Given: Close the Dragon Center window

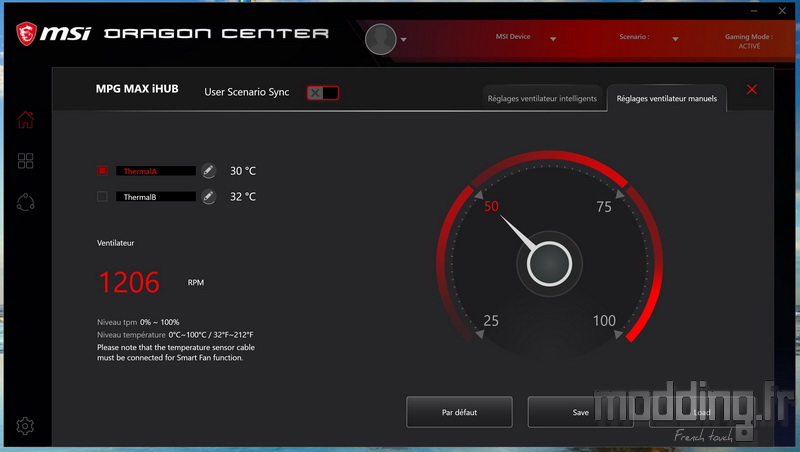Looking at the screenshot, I should [x=782, y=11].
